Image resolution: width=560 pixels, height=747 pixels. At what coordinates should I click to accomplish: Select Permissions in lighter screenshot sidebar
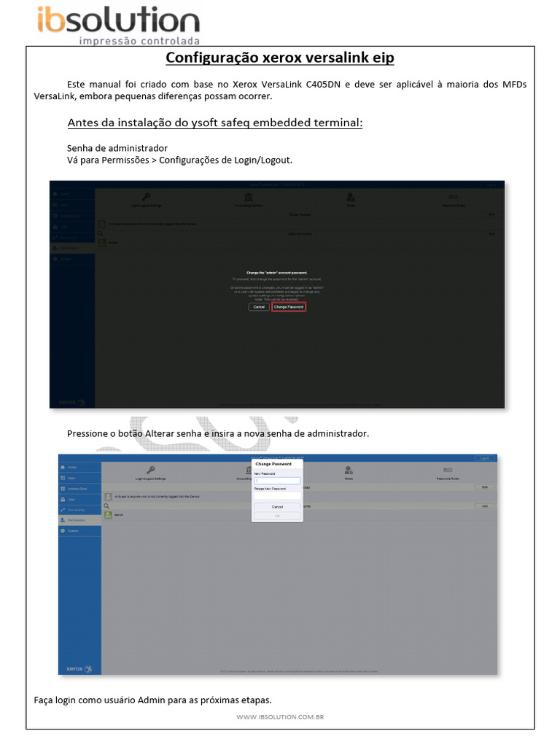(x=79, y=520)
